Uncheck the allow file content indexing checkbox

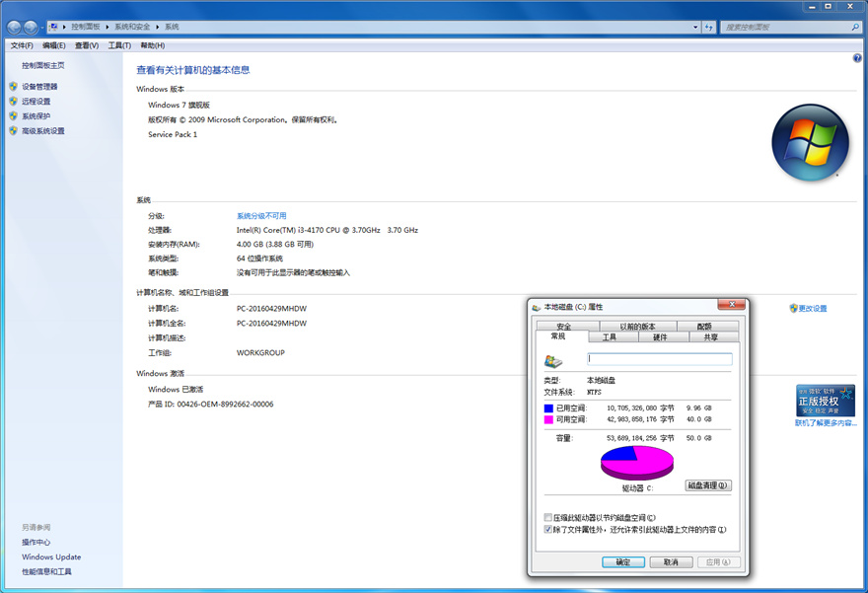tap(548, 529)
